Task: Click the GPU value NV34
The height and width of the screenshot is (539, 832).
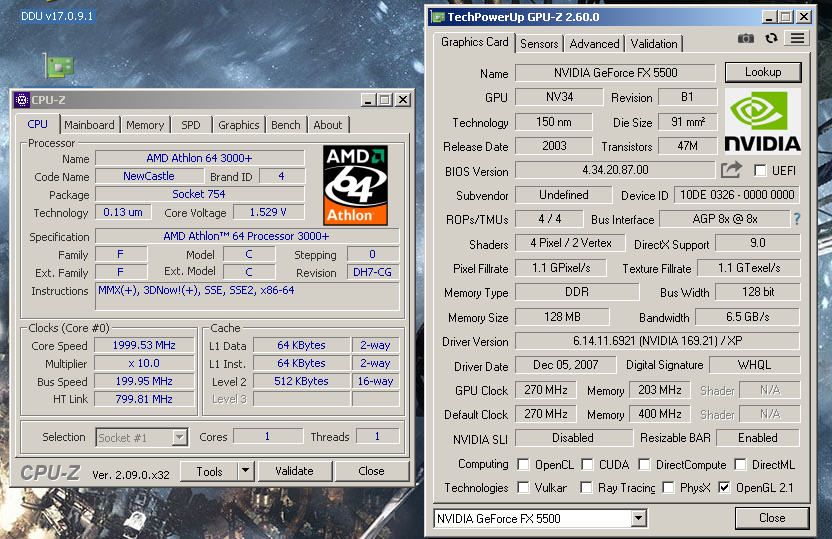Action: (x=559, y=97)
